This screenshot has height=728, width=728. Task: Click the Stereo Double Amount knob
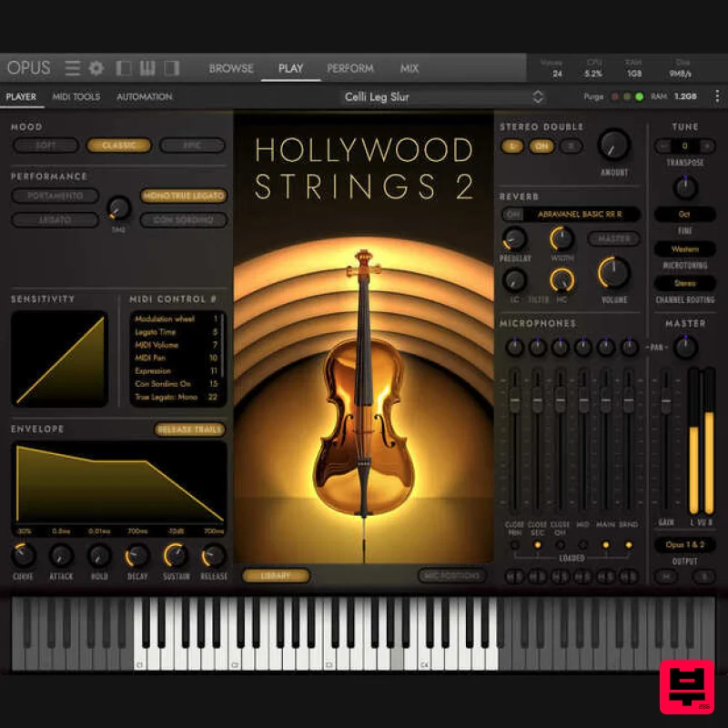tap(613, 145)
